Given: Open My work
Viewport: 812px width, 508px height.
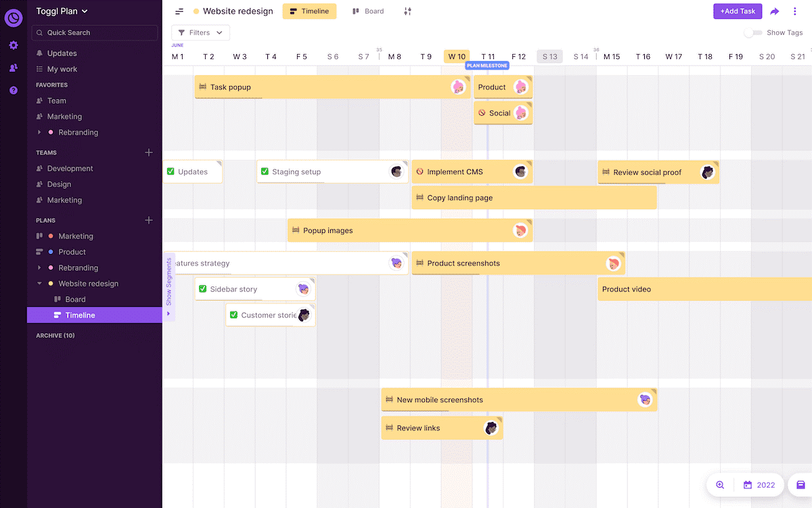Looking at the screenshot, I should pyautogui.click(x=62, y=69).
